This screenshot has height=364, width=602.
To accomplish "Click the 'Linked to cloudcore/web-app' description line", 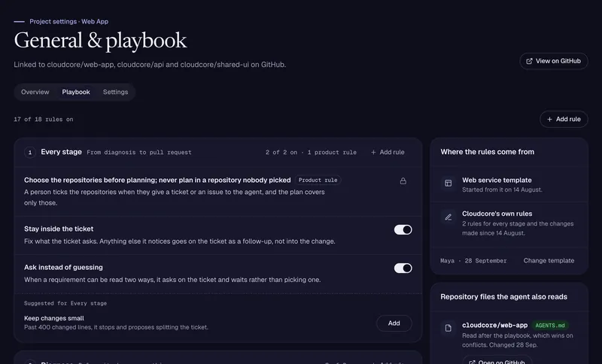I will 150,65.
